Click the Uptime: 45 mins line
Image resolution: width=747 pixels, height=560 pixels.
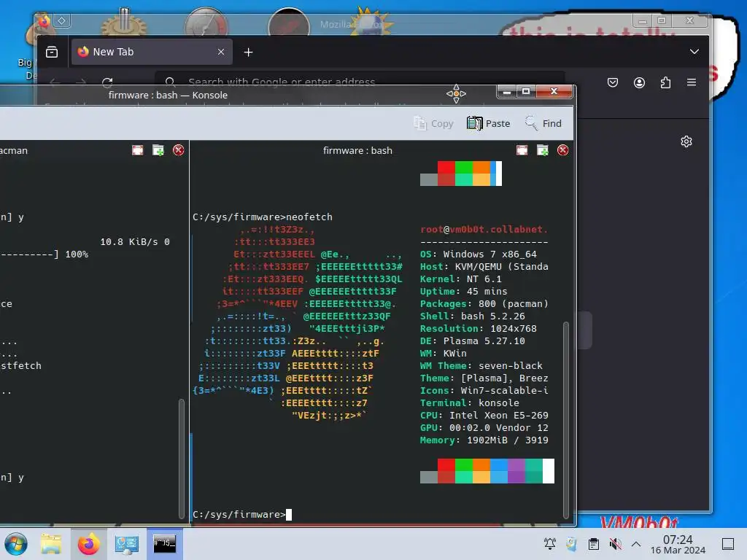(463, 292)
